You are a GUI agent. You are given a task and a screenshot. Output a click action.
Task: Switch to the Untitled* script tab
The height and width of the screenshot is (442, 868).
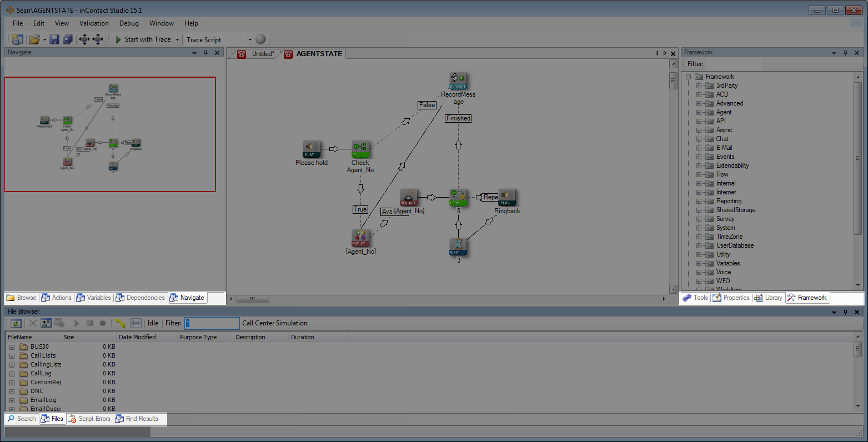click(x=258, y=54)
